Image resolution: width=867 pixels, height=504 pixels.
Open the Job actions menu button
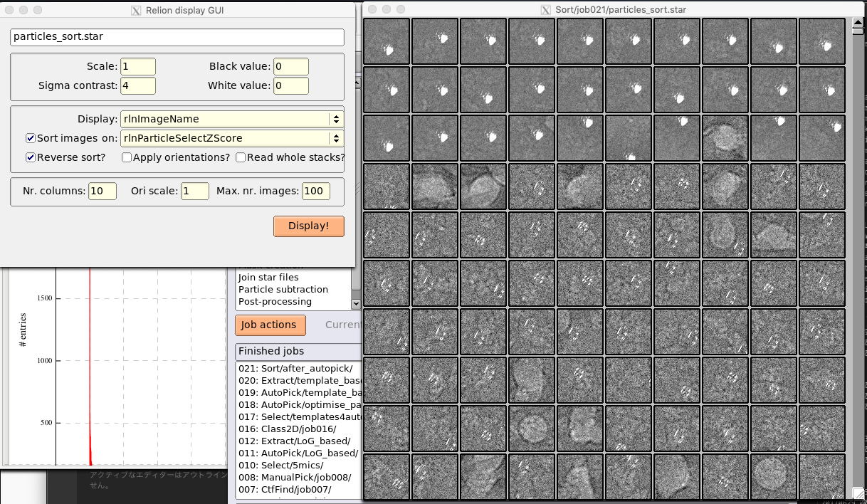pyautogui.click(x=270, y=325)
